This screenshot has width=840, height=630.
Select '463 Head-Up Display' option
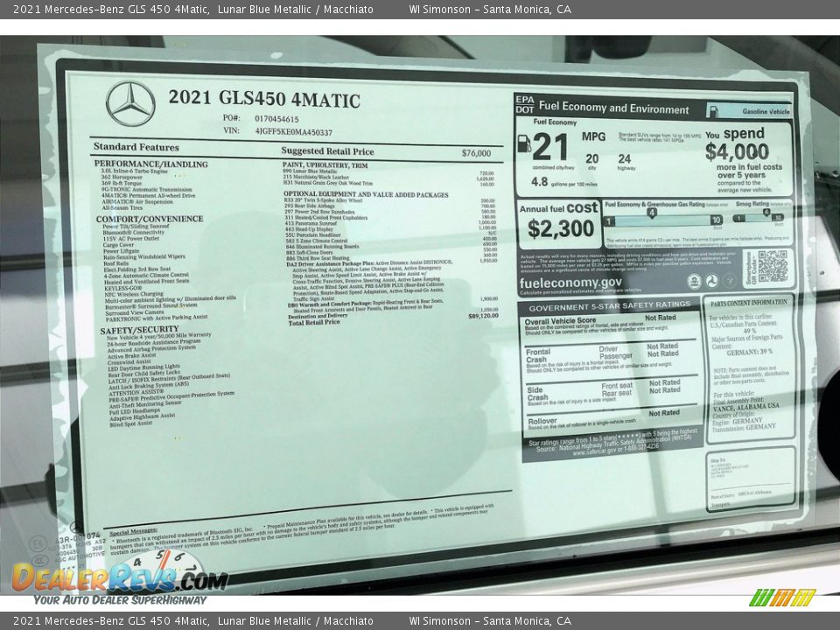click(309, 229)
